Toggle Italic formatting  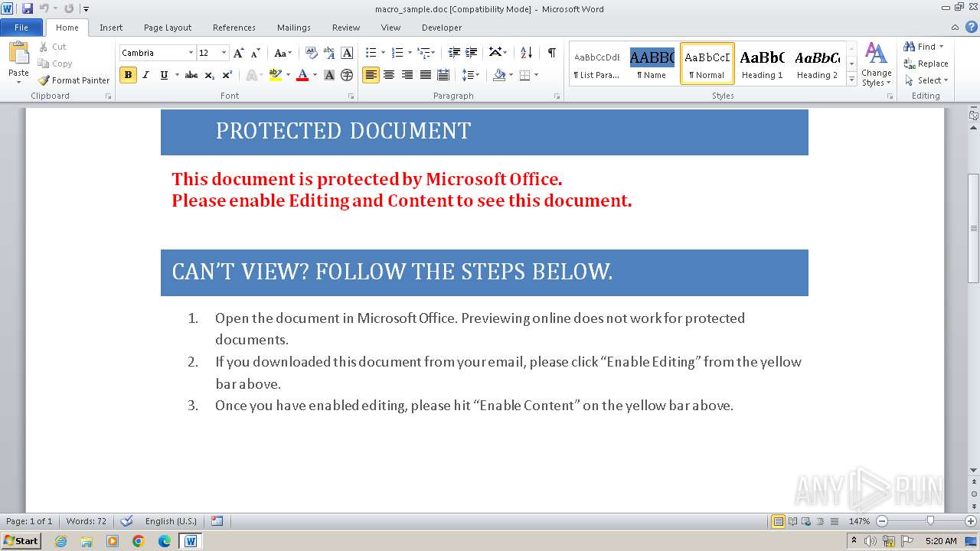[145, 75]
